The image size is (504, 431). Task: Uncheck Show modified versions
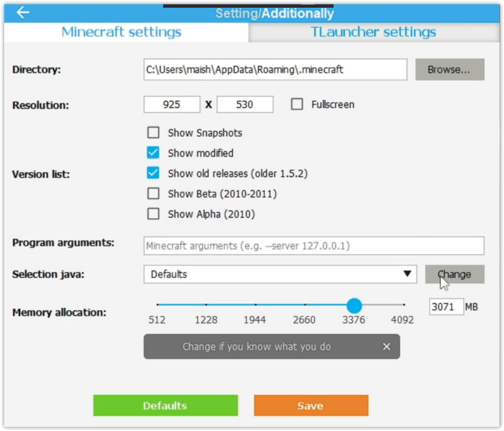[153, 153]
